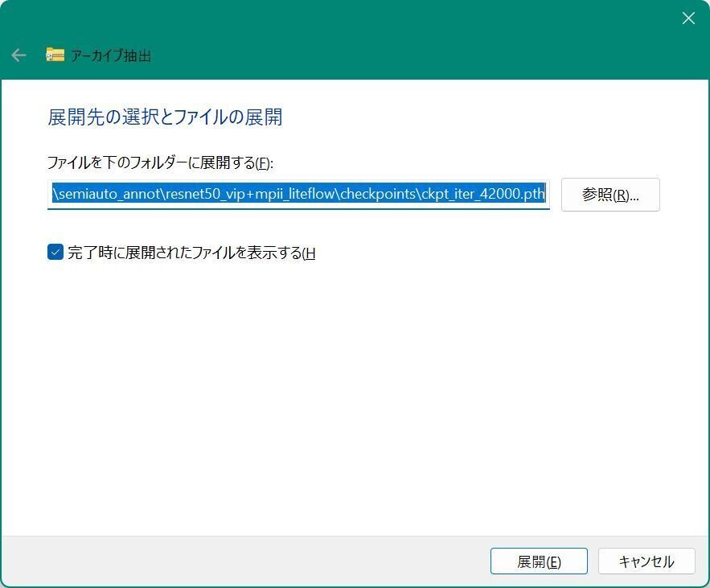Click the キャンセル button
710x588 pixels.
(x=646, y=561)
